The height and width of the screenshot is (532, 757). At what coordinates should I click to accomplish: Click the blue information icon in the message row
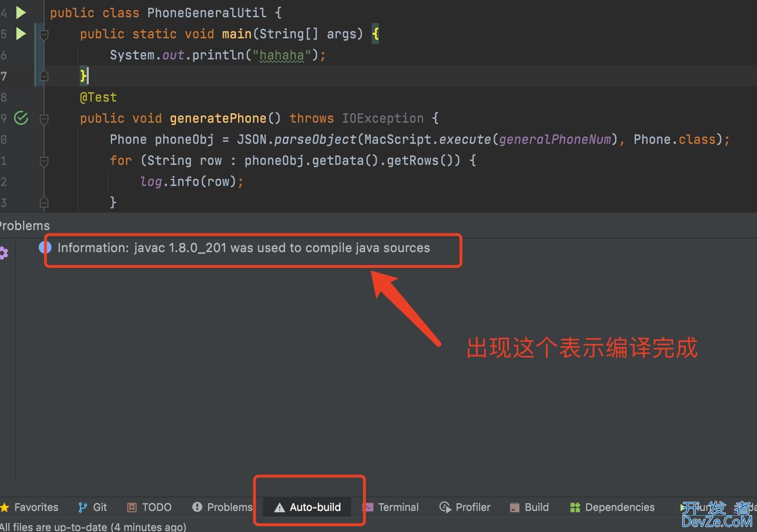45,247
